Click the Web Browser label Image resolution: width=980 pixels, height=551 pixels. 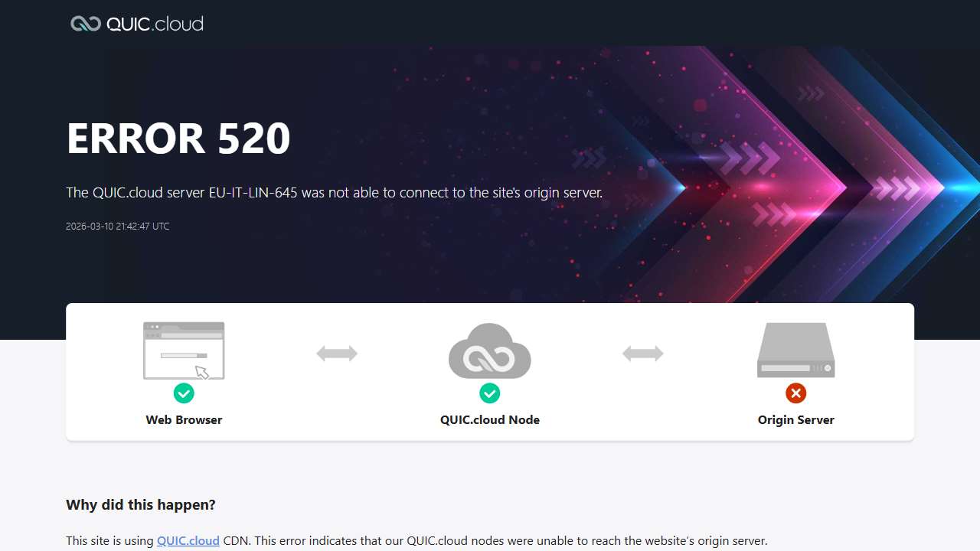tap(184, 419)
